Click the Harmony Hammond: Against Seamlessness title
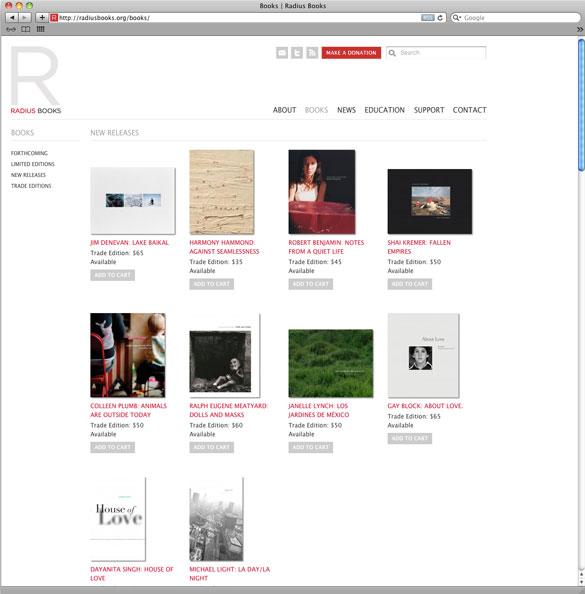 click(x=224, y=247)
